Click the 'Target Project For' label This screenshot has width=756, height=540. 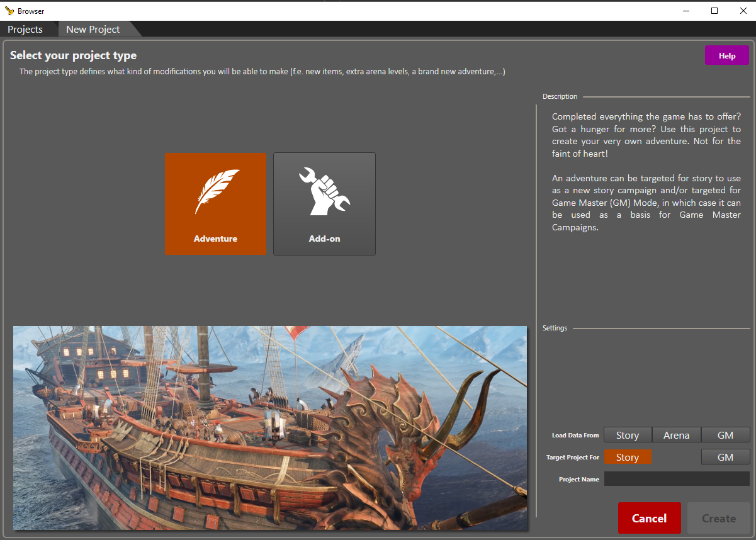point(573,458)
